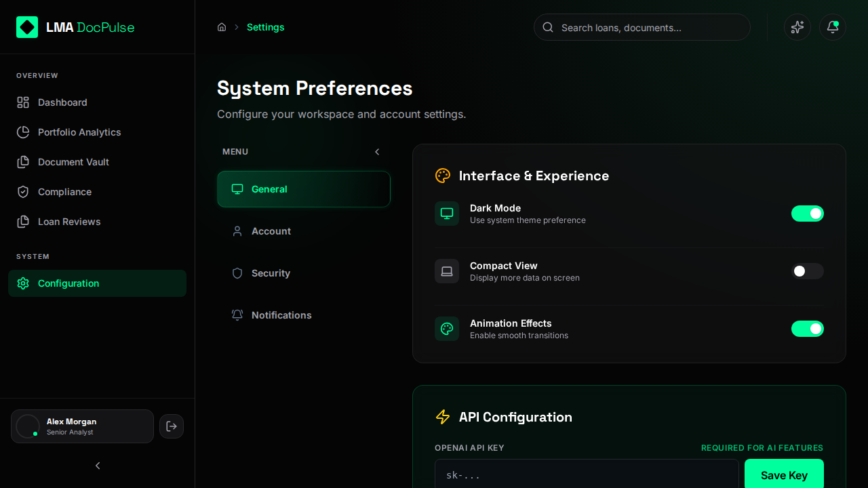Open Dashboard from the sidebar

click(62, 102)
